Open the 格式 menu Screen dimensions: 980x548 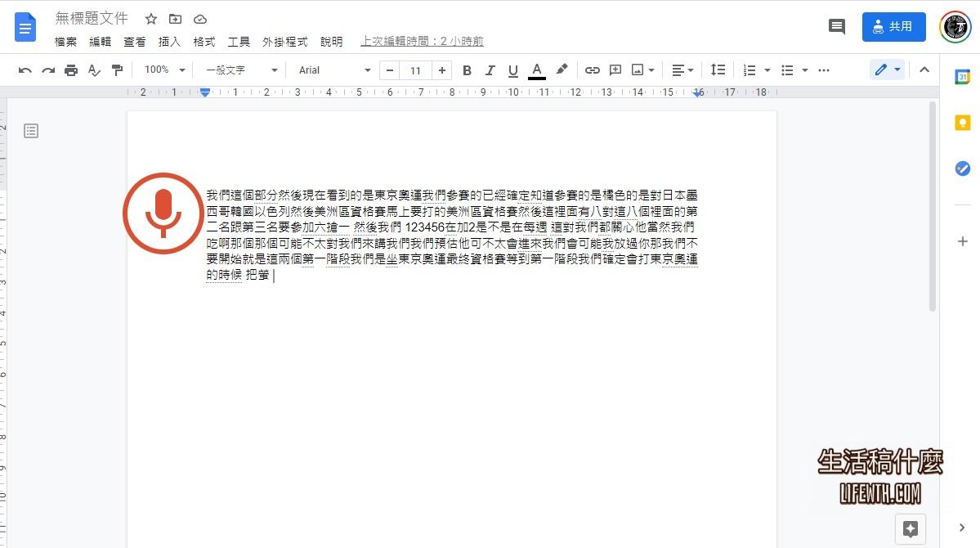(204, 42)
